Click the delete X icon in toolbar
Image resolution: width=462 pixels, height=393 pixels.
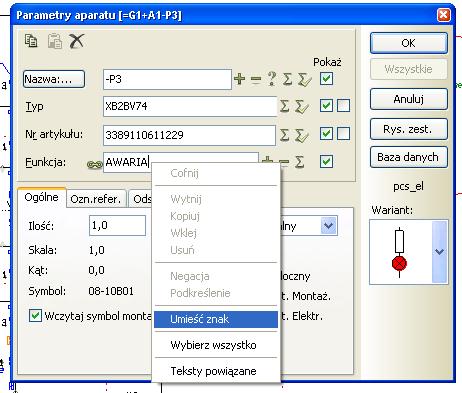click(x=77, y=41)
